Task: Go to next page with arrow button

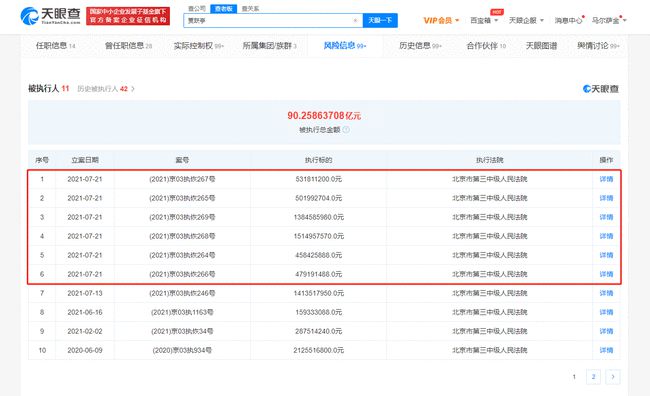Action: click(x=613, y=377)
